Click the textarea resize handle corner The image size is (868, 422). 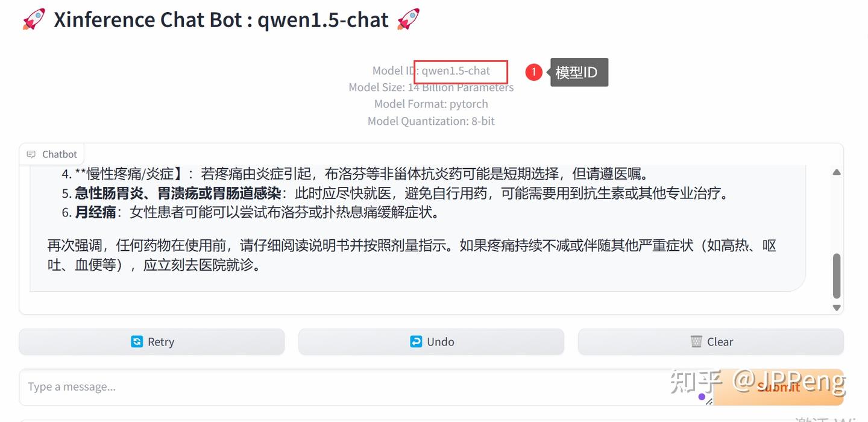click(709, 401)
